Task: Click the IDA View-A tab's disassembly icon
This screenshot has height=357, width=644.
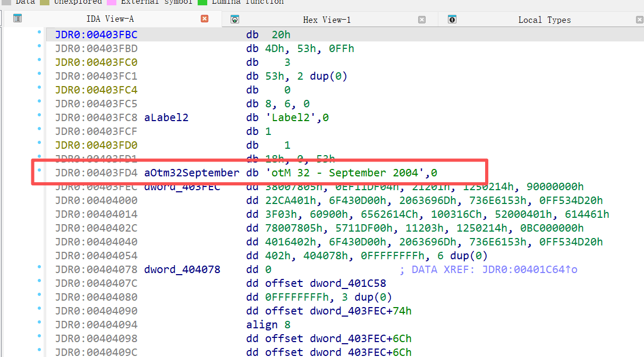Action: 18,19
